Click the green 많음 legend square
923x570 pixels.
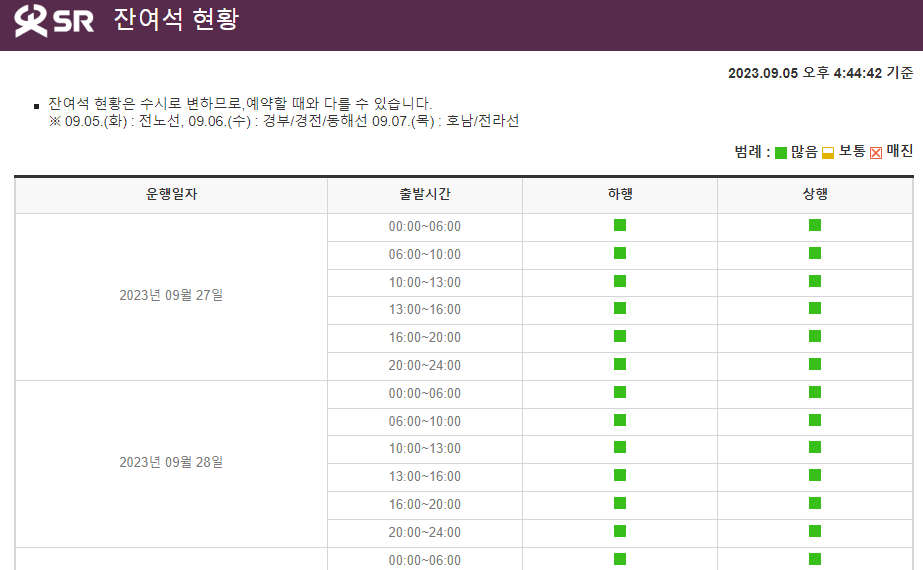tap(781, 153)
